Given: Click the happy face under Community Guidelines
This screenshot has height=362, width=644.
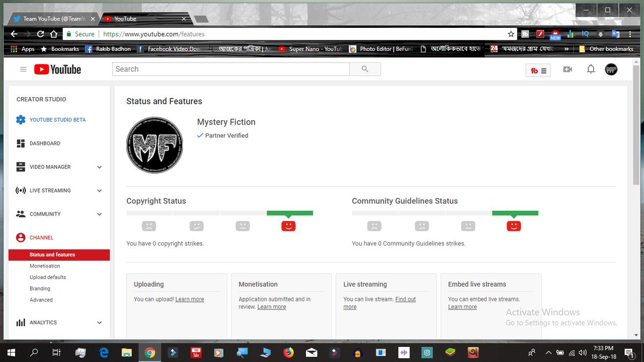Looking at the screenshot, I should tap(514, 226).
